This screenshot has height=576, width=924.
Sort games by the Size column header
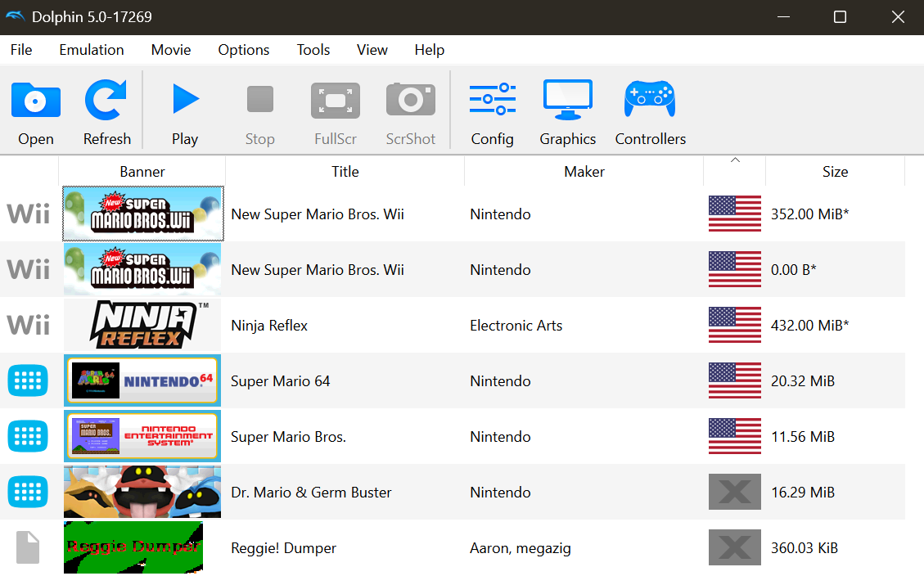click(x=836, y=171)
